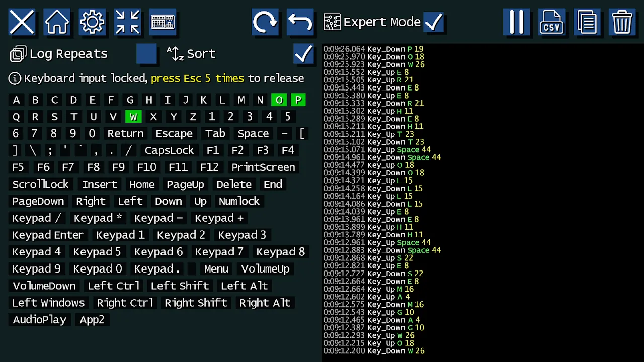Image resolution: width=644 pixels, height=362 pixels.
Task: Clear the log with the trash icon
Action: coord(622,22)
